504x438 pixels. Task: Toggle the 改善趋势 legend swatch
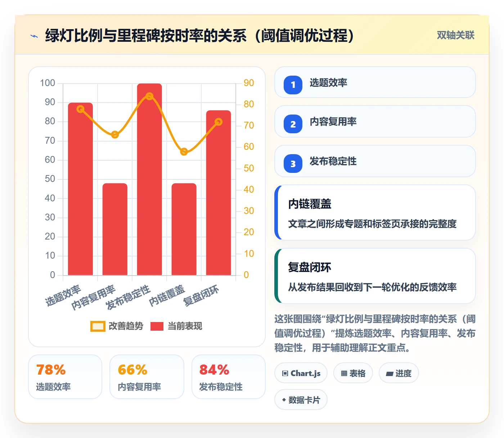pos(98,326)
